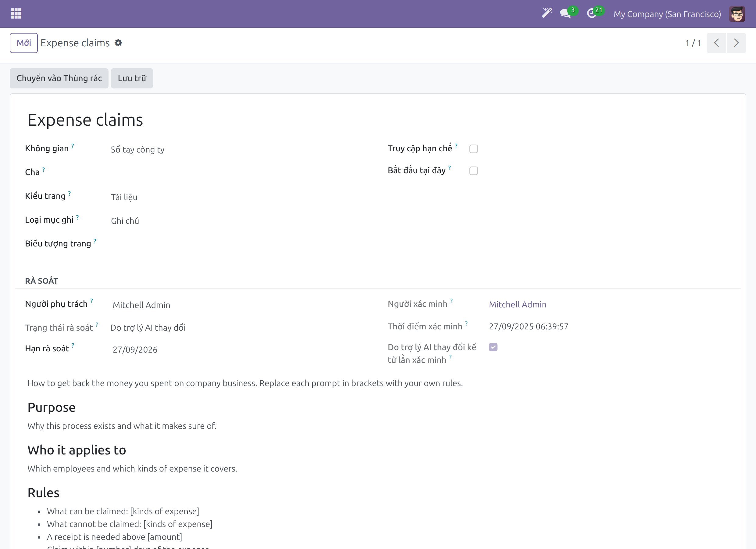Click the Rules heading

[x=43, y=493]
